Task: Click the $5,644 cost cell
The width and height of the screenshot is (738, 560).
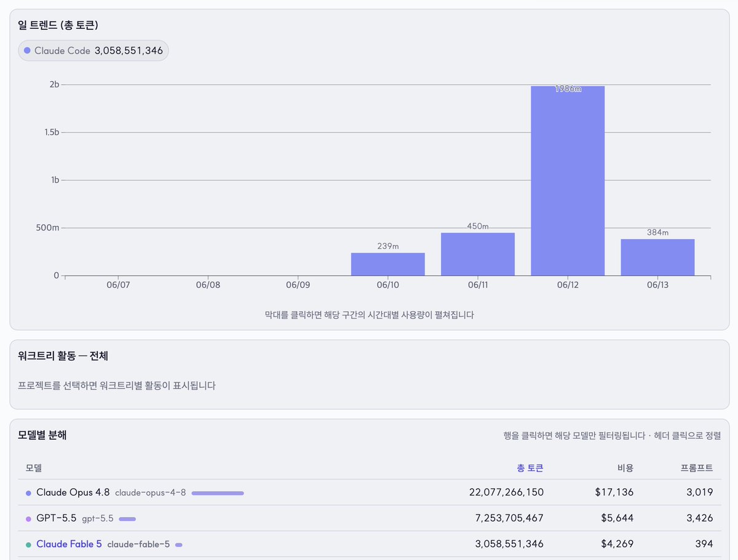Action: click(617, 518)
